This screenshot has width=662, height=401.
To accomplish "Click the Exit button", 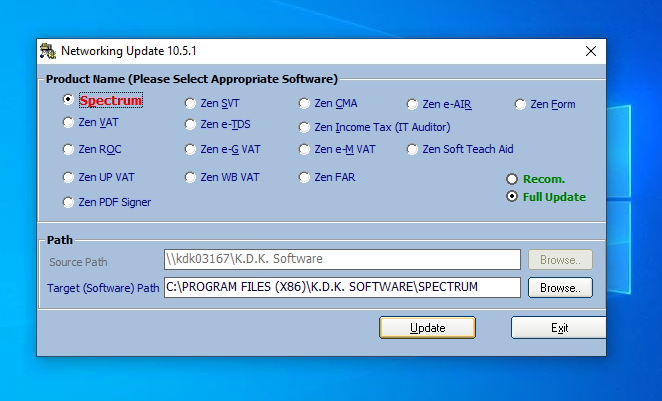I will coord(559,328).
